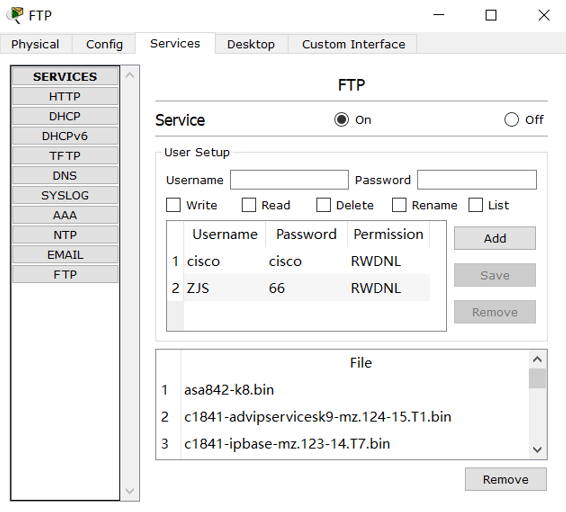The image size is (566, 512).
Task: Focus the Password input field
Action: [477, 180]
